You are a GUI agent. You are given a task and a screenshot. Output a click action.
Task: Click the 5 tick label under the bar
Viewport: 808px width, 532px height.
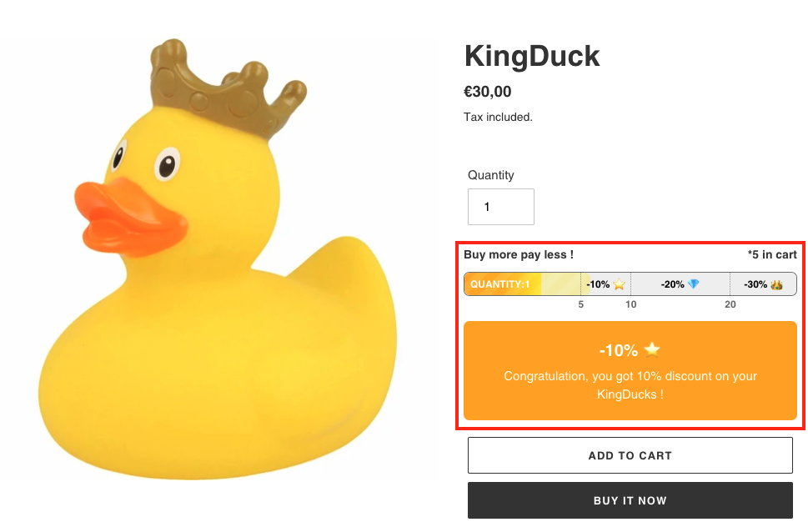pos(581,304)
